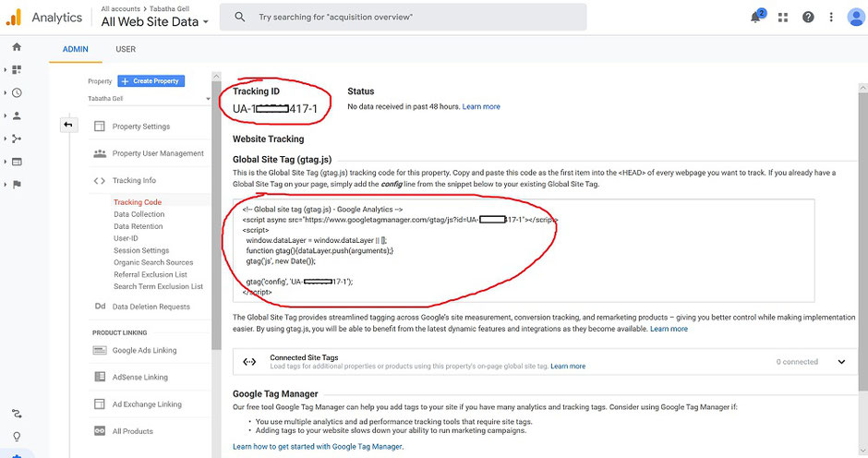Expand Behavior sidebar arrow
Image resolution: width=868 pixels, height=458 pixels.
click(x=6, y=162)
